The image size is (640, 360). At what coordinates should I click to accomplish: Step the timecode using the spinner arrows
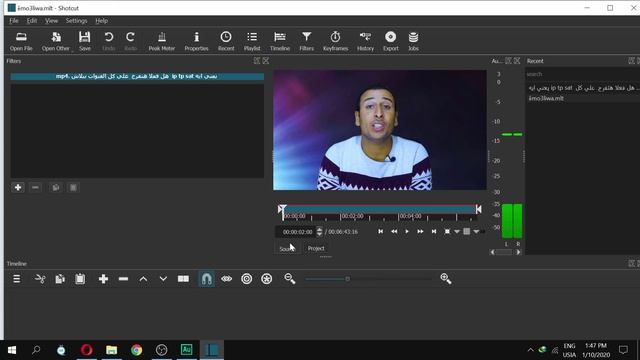[319, 232]
